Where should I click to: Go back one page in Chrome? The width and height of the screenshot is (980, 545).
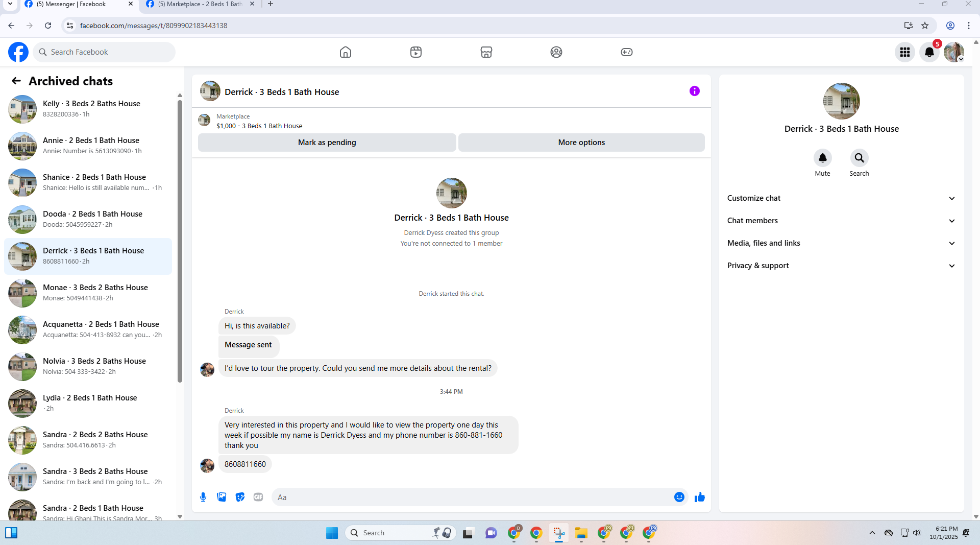point(11,26)
